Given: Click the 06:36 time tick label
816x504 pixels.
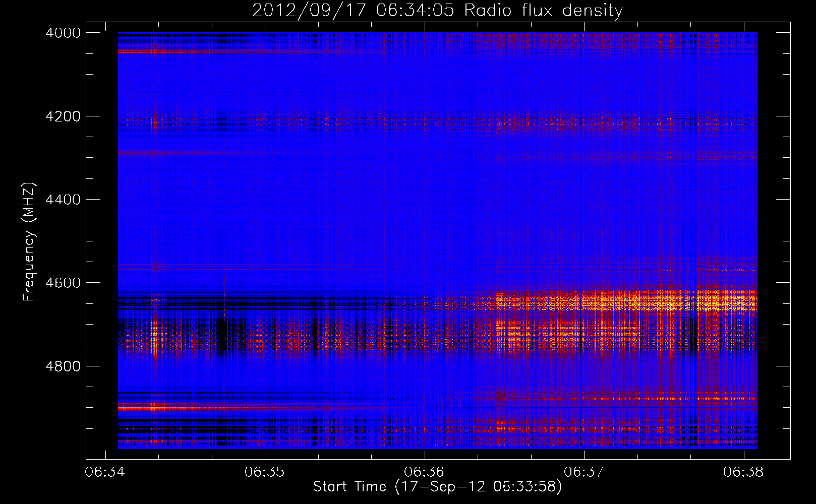Looking at the screenshot, I should tap(424, 472).
